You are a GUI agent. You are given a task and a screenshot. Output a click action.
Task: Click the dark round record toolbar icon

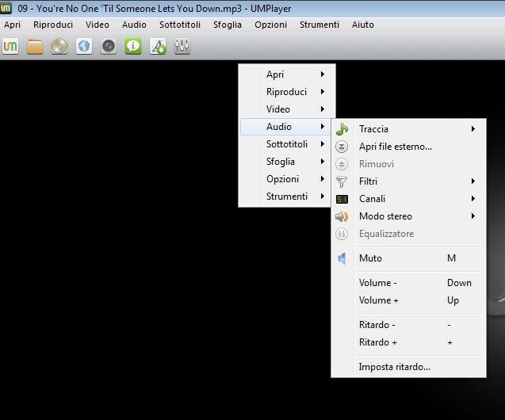109,46
